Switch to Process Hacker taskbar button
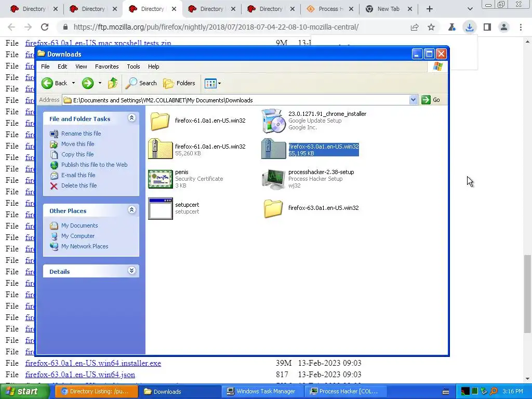The height and width of the screenshot is (399, 532). coord(344,392)
